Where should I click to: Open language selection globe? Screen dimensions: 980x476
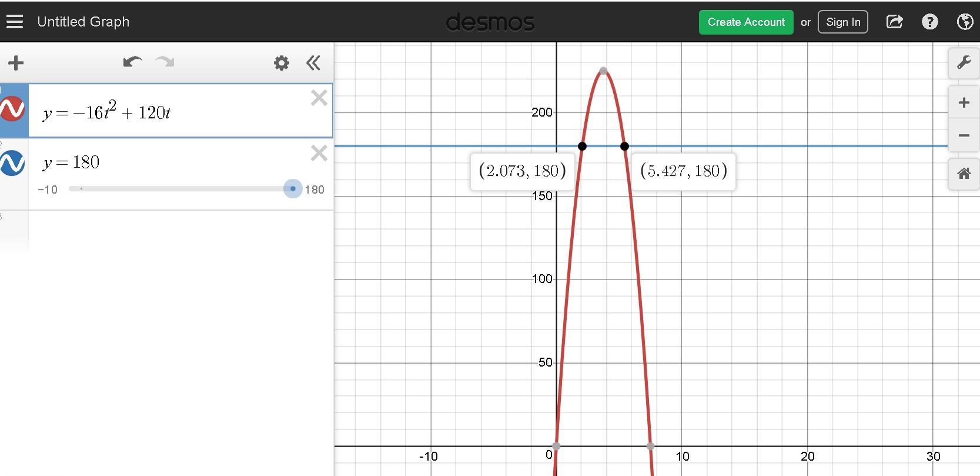965,22
